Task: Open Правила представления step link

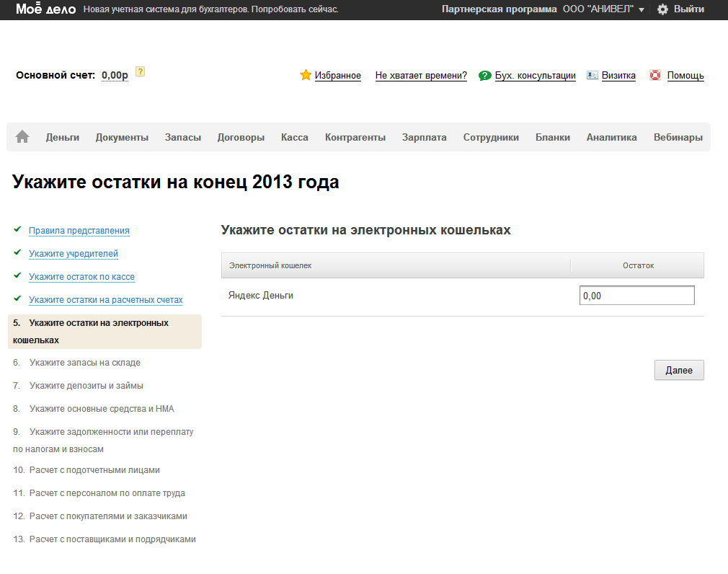Action: click(x=79, y=231)
